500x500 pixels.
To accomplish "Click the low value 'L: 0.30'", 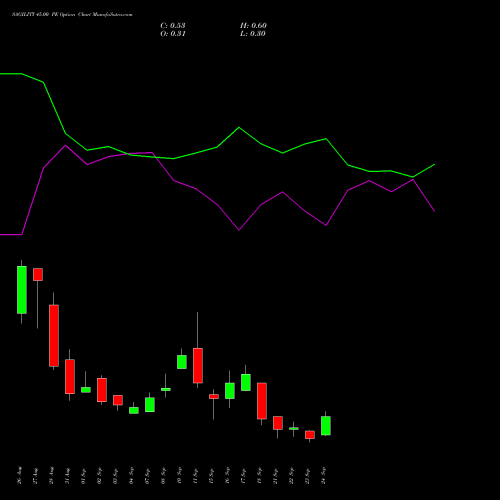I will [x=253, y=34].
